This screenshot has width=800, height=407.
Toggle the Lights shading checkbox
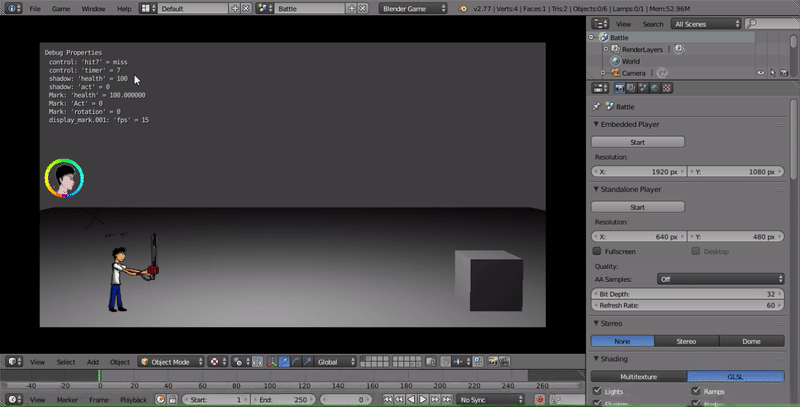tap(597, 391)
